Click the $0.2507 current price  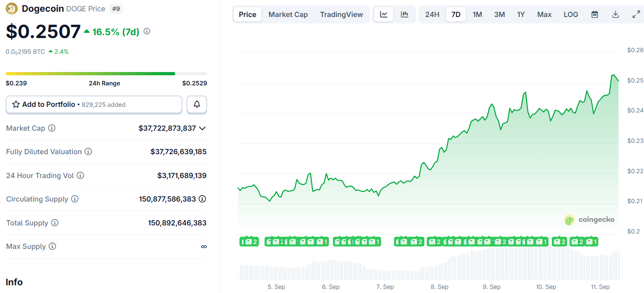pos(43,32)
